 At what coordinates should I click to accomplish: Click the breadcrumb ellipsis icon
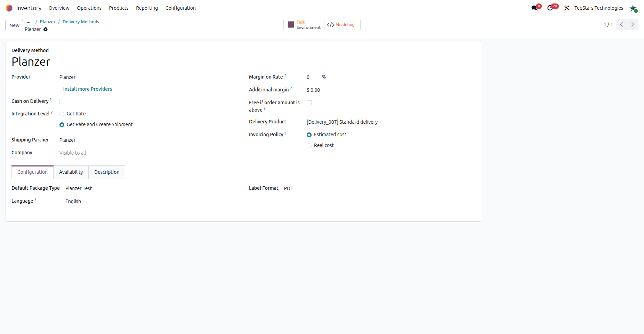point(29,22)
